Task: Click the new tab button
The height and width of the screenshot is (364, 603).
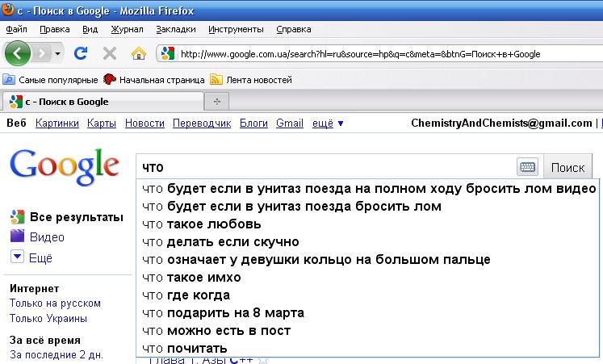Action: coord(216,102)
